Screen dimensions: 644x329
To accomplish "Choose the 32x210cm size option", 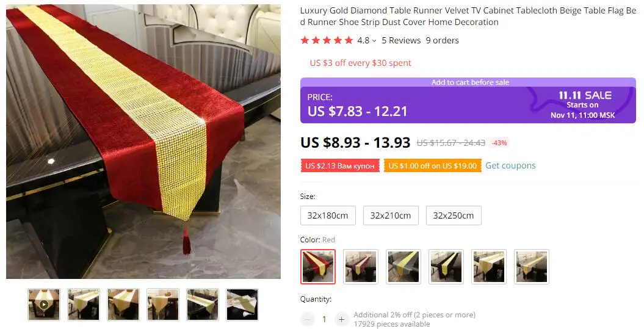I will tap(391, 215).
